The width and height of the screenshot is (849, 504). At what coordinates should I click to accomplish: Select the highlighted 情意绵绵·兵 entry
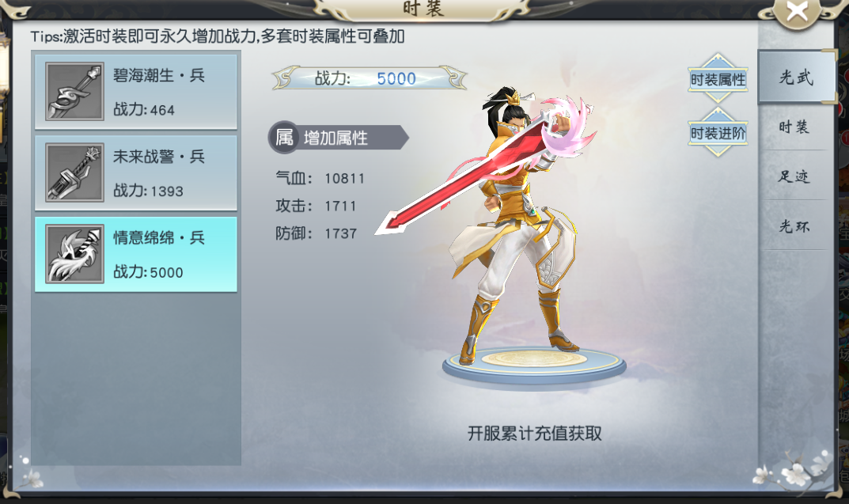click(x=136, y=254)
